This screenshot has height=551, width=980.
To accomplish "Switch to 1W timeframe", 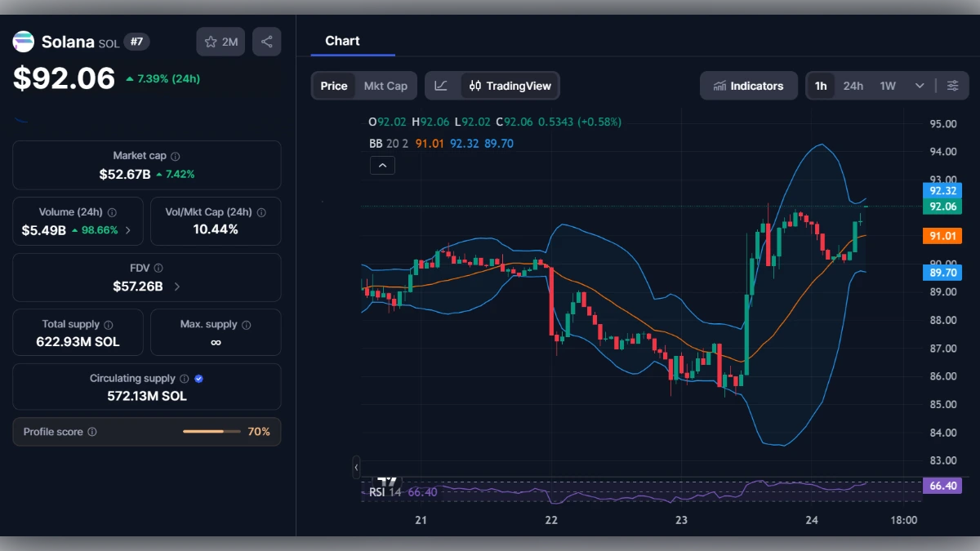I will coord(887,85).
